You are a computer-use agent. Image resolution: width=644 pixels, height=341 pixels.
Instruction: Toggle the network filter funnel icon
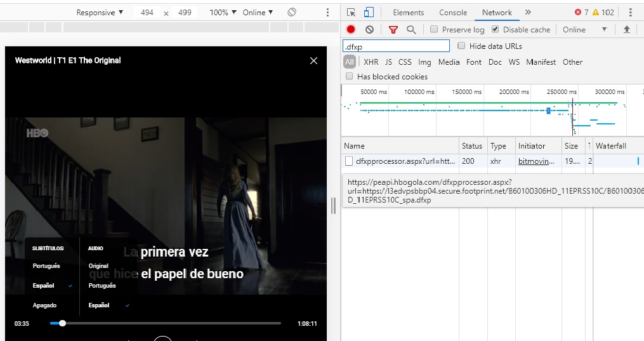[x=393, y=29]
